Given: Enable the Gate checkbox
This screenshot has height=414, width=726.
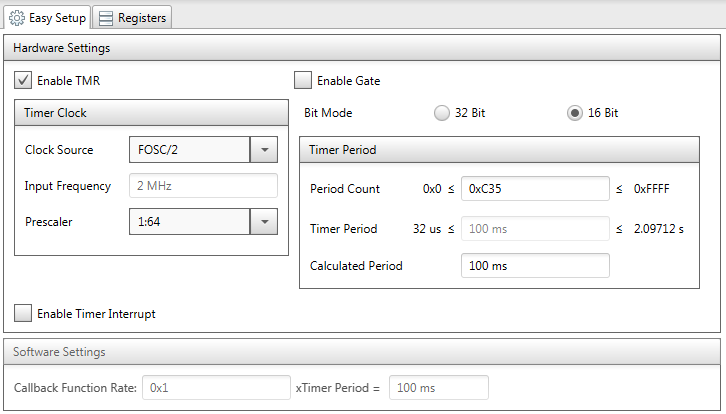Looking at the screenshot, I should (303, 80).
